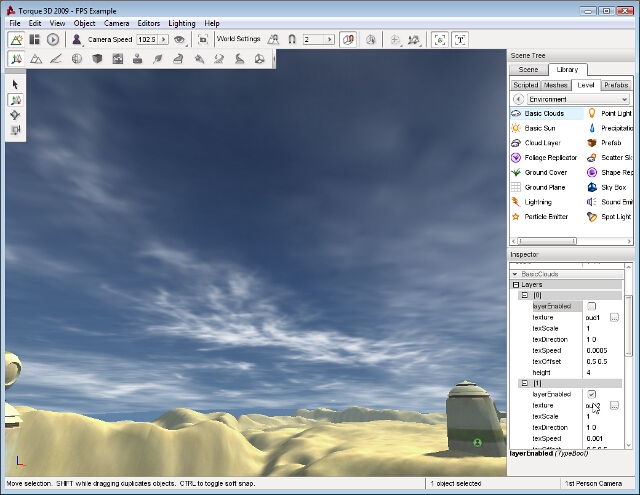
Task: Click the Camera Speed value field
Action: point(147,39)
